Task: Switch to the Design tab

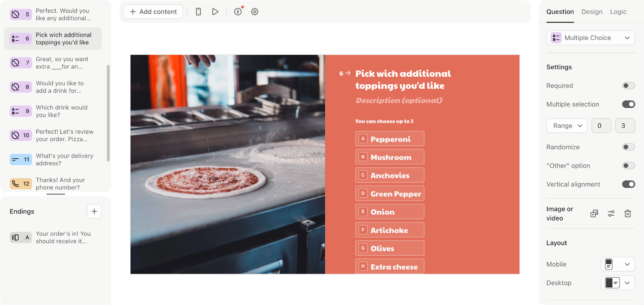Action: pos(592,12)
